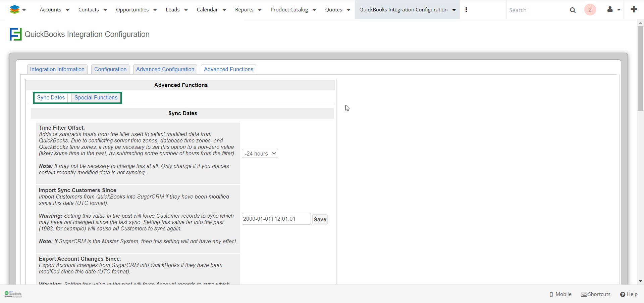Open the Configuration tab
This screenshot has width=644, height=303.
click(110, 69)
